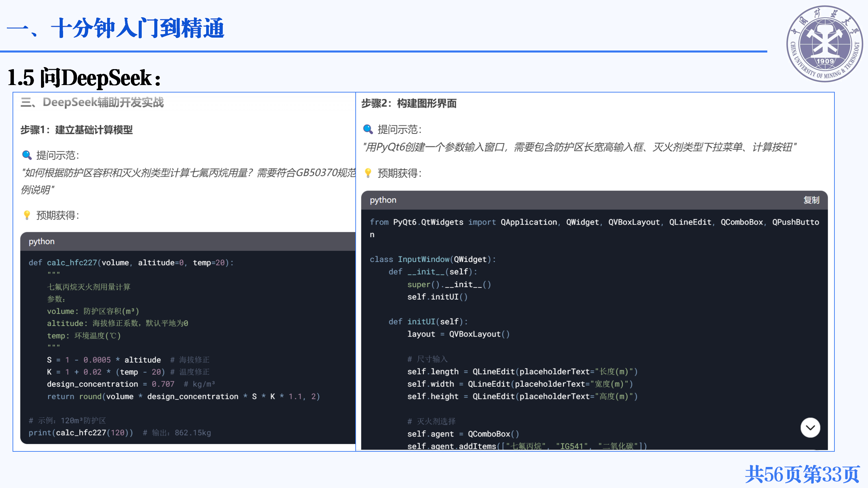Screen dimensions: 868x488
Task: Click the self.agent.addItems line
Action: [527, 446]
